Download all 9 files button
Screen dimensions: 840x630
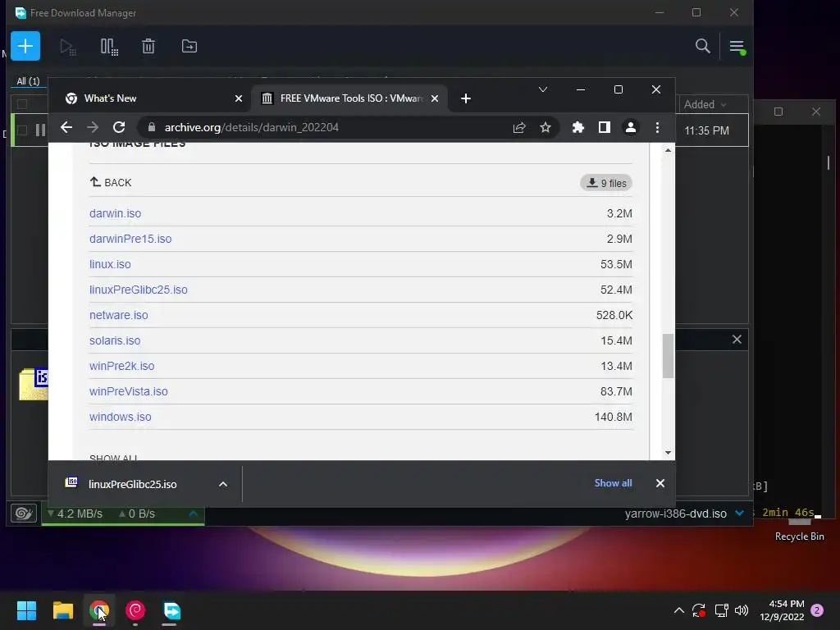click(606, 183)
